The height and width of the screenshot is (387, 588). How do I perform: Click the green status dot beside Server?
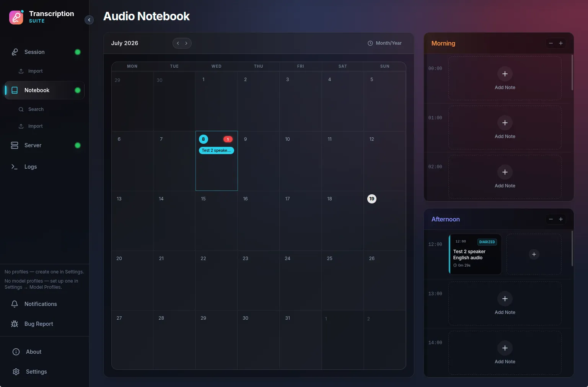(x=78, y=145)
